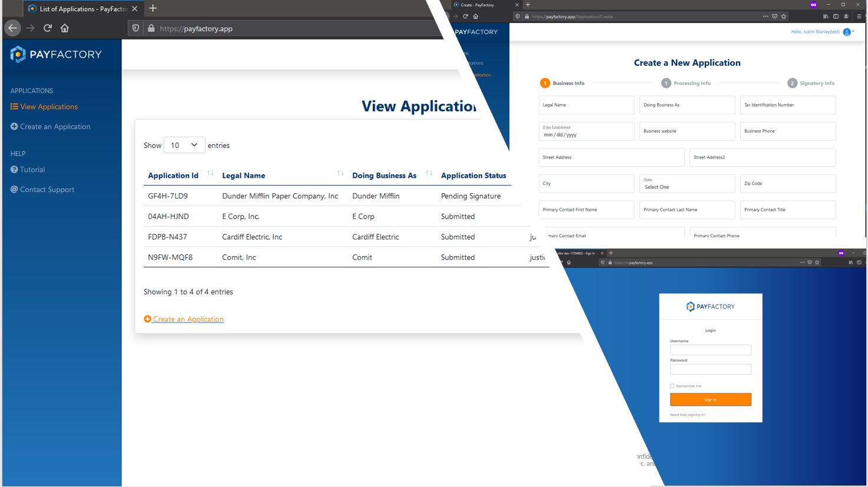Viewport: 868px width, 487px height.
Task: Click the back arrow in the List of Applications window
Action: tap(12, 28)
